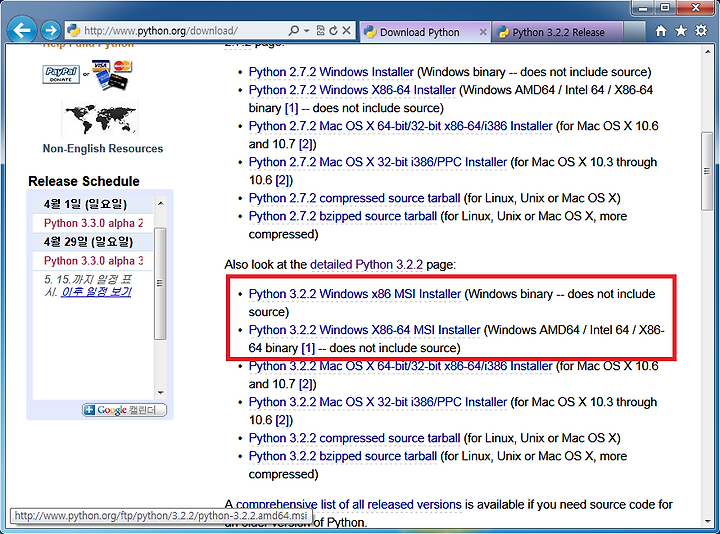The height and width of the screenshot is (534, 720).
Task: Stop loading with the address bar X icon
Action: point(347,31)
